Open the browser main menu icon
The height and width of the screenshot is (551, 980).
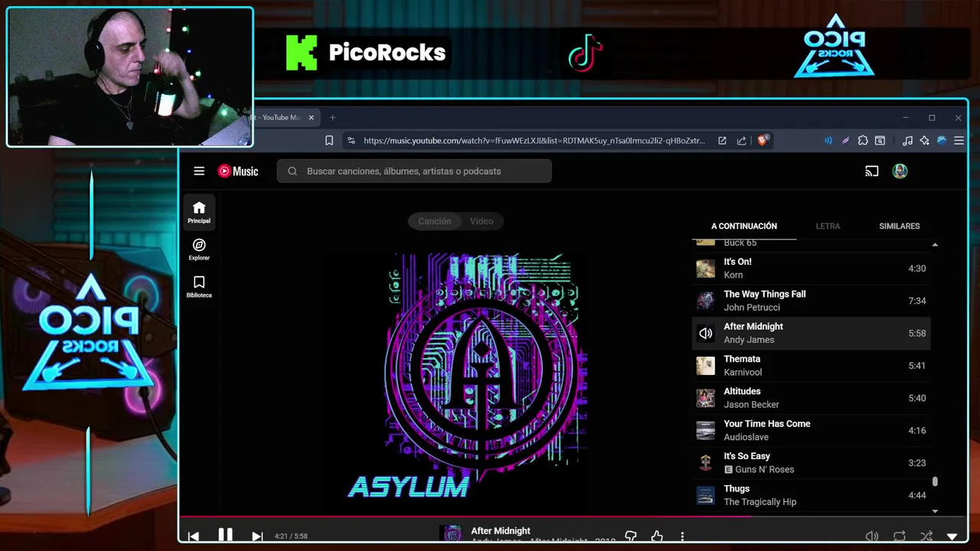tap(959, 141)
